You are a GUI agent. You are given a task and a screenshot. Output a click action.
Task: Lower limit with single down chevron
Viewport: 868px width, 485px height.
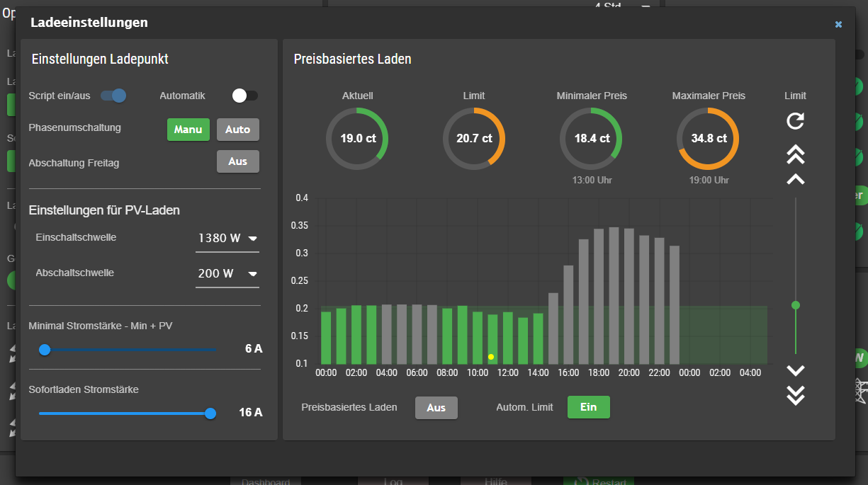point(796,370)
